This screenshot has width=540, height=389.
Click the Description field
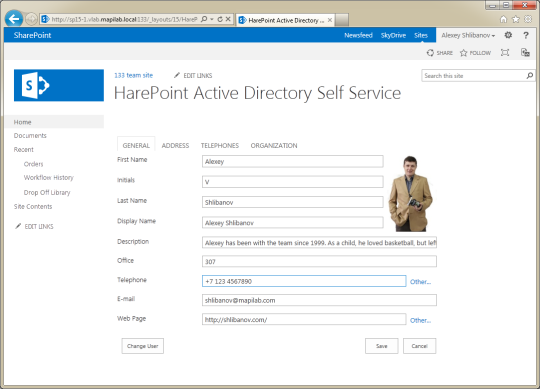pos(319,243)
